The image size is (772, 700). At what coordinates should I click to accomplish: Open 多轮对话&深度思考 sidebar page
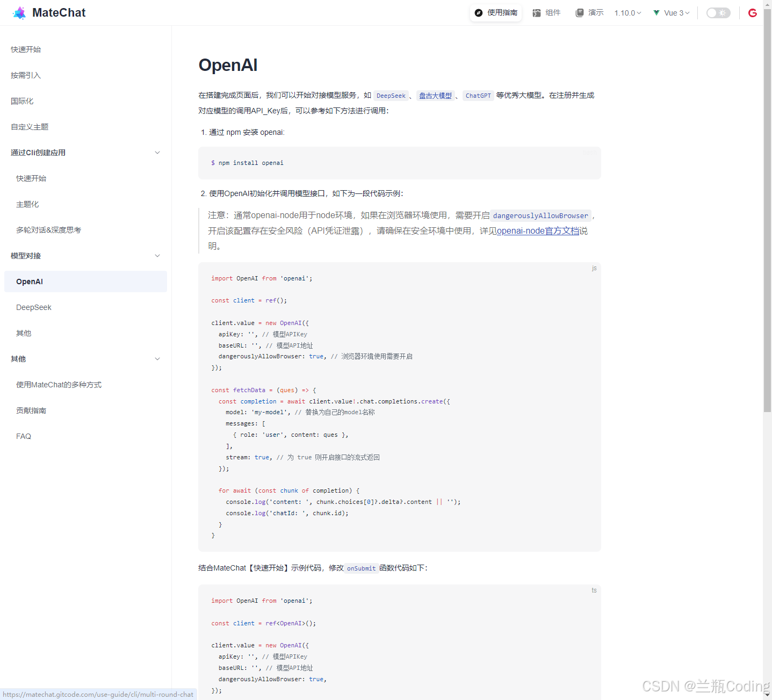click(x=48, y=230)
